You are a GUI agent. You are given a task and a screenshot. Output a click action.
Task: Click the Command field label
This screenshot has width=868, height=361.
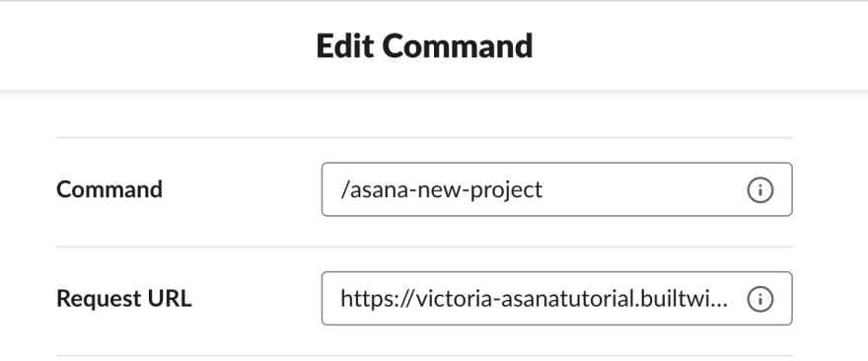tap(109, 189)
